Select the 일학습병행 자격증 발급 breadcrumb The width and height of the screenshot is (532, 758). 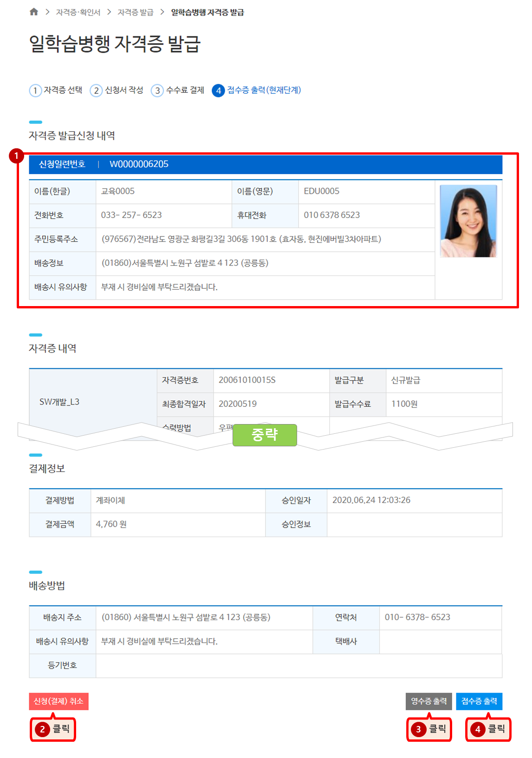coord(208,12)
